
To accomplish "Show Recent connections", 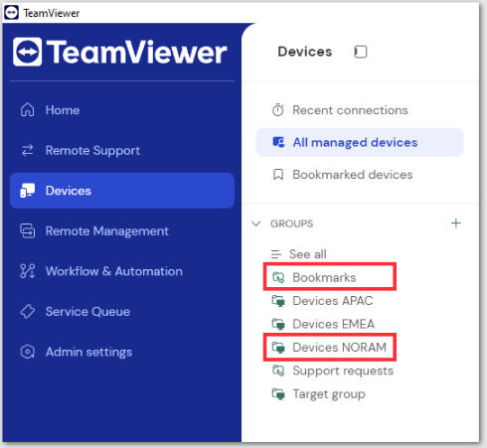I will [x=360, y=110].
